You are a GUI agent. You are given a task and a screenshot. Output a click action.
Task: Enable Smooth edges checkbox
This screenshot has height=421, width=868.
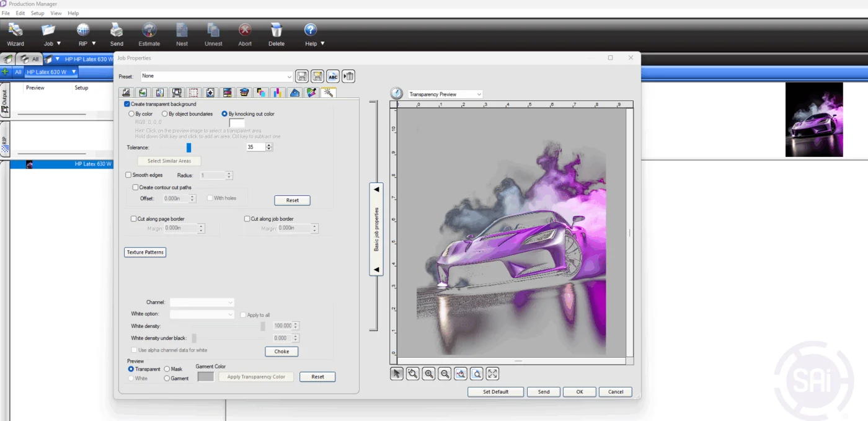pyautogui.click(x=128, y=175)
